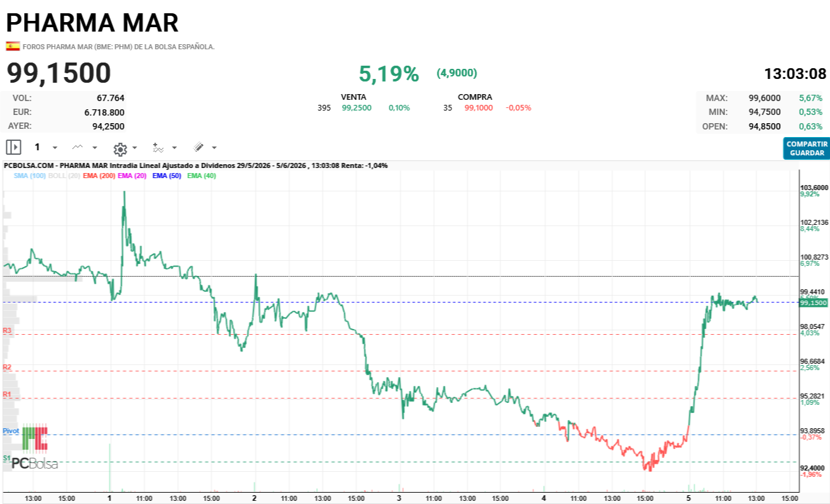Expand the drawing tools dropdown arrow
The image size is (830, 504).
pyautogui.click(x=214, y=148)
